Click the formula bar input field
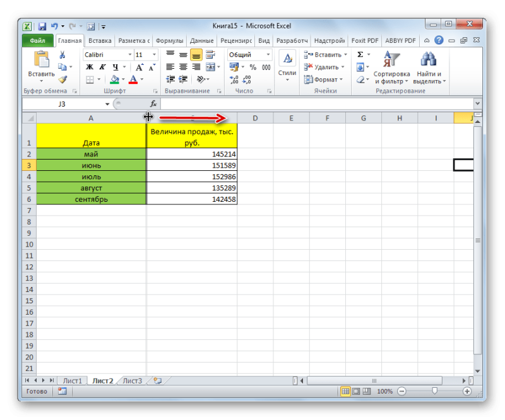The width and height of the screenshot is (505, 420). pos(317,103)
